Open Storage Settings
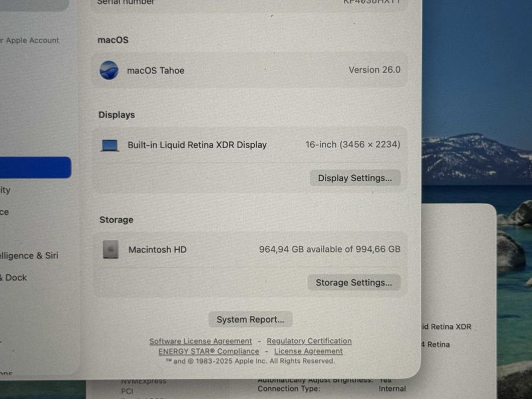Viewport: 532px width, 399px height. (354, 282)
